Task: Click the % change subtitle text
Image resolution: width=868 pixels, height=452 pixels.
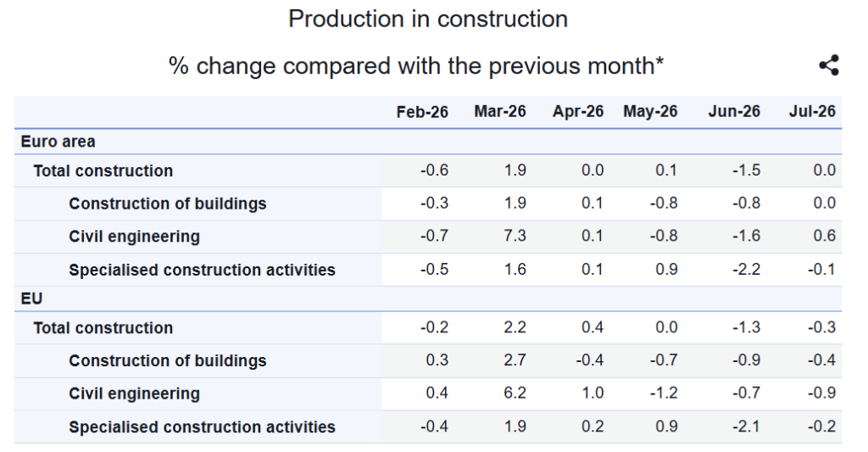Action: coord(416,66)
